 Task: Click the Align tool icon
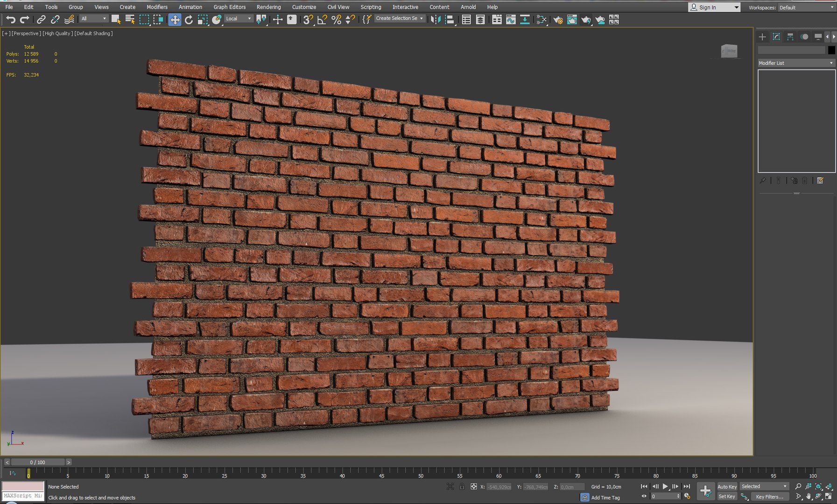point(450,19)
